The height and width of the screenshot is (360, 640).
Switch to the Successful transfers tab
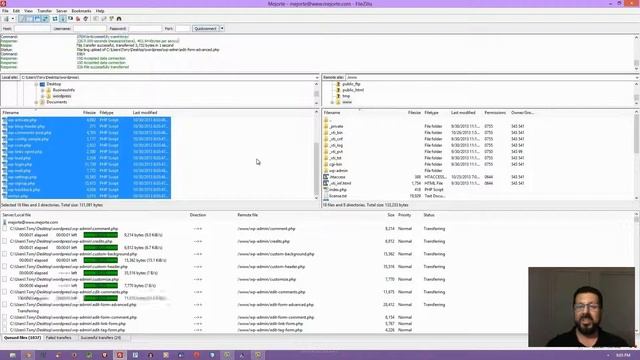[100, 338]
